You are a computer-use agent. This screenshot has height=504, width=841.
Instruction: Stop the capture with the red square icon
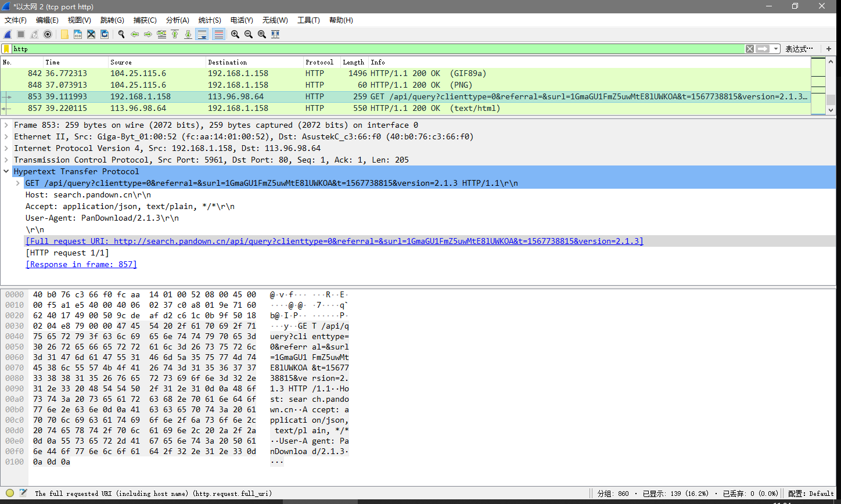(x=20, y=34)
